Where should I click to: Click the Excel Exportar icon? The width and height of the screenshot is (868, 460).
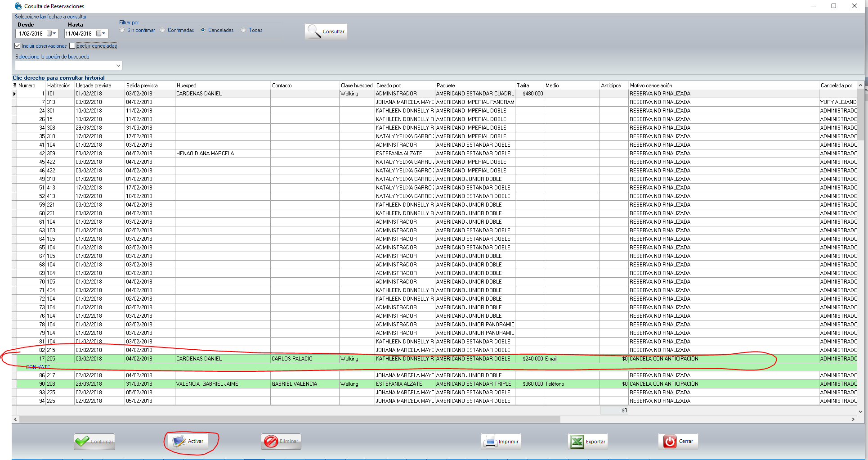coord(577,442)
